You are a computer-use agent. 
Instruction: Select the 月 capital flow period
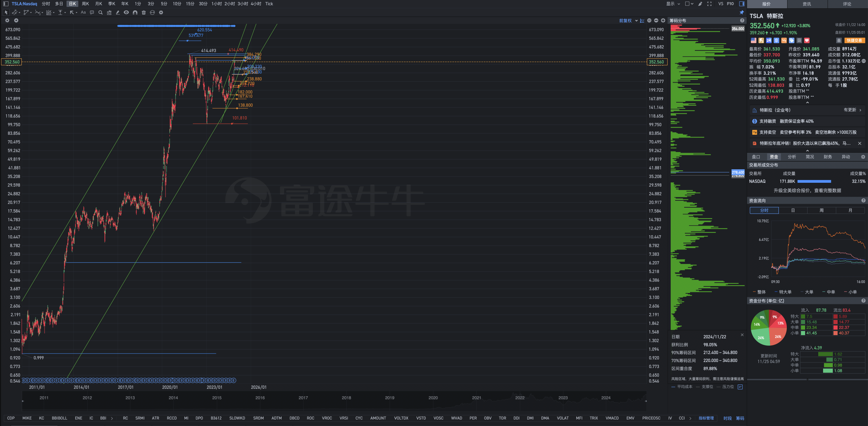pyautogui.click(x=850, y=210)
